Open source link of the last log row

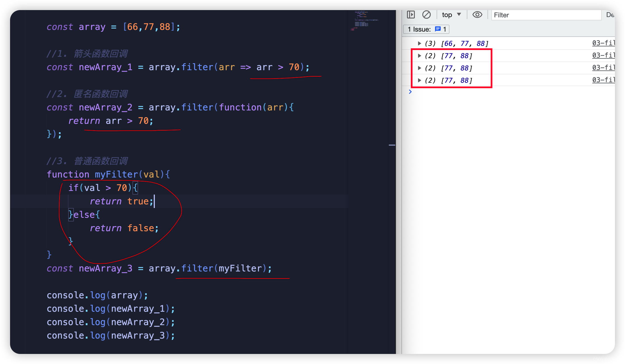[603, 80]
